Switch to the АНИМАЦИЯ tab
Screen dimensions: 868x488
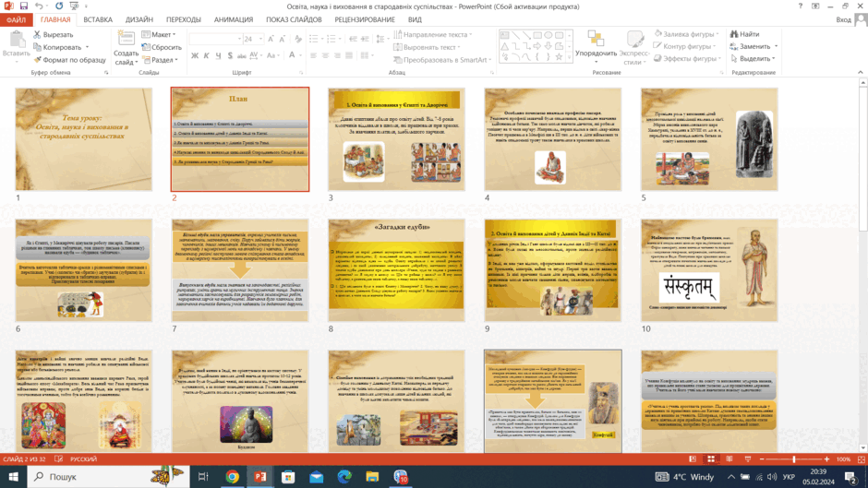(x=234, y=19)
